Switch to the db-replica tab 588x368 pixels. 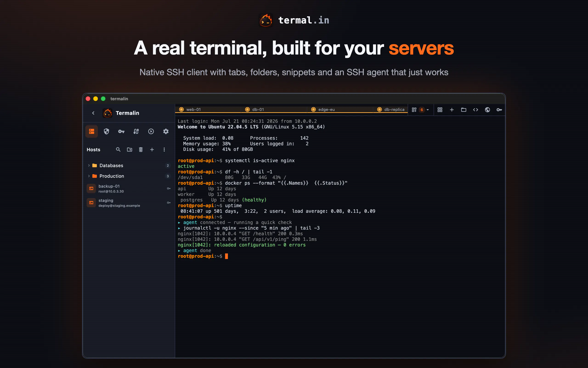[x=391, y=109]
